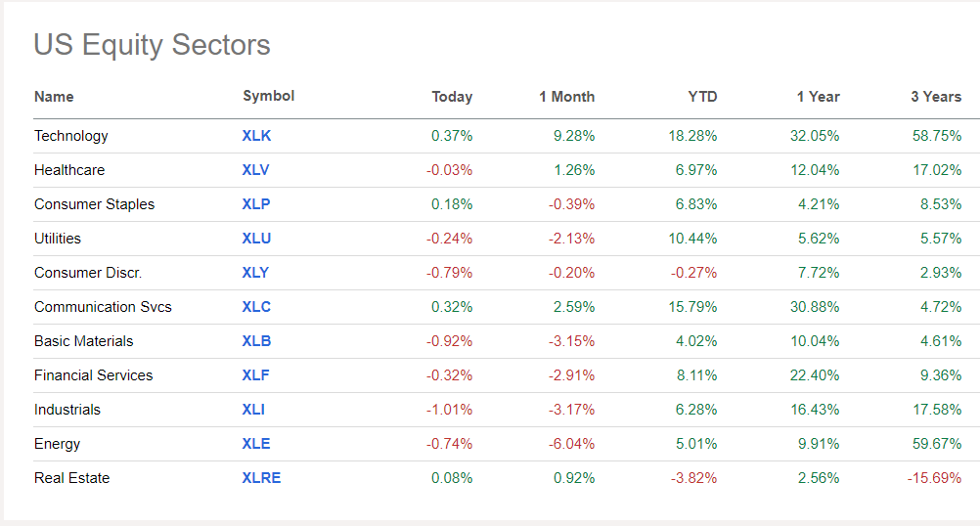Click the XLI industrials symbol link
This screenshot has width=980, height=526.
tap(253, 410)
